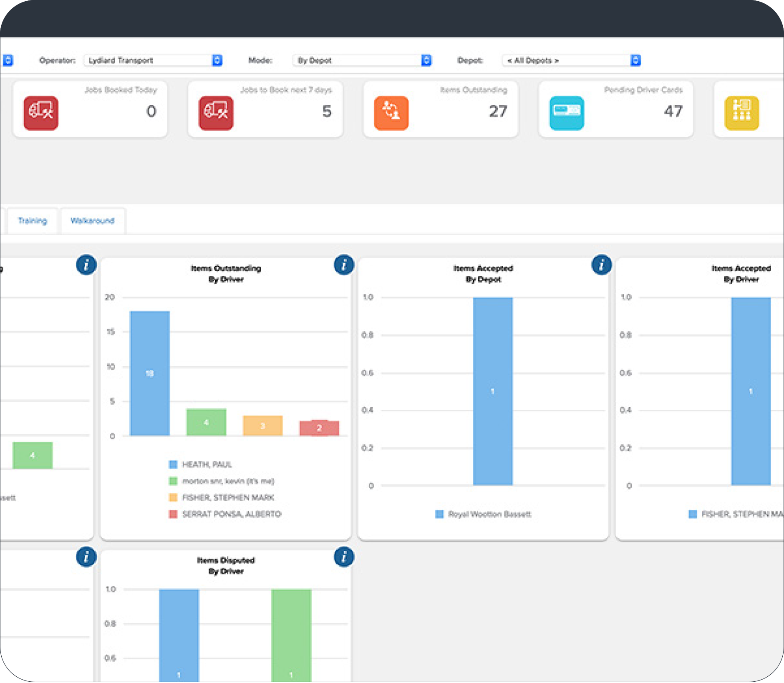Click the red bar with value 2
Viewport: 784px width, 683px height.
click(x=319, y=428)
